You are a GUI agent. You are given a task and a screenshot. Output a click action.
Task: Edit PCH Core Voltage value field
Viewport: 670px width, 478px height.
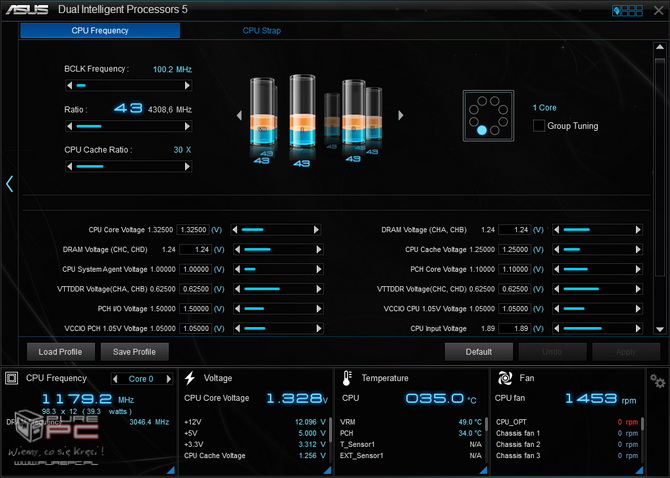(515, 269)
